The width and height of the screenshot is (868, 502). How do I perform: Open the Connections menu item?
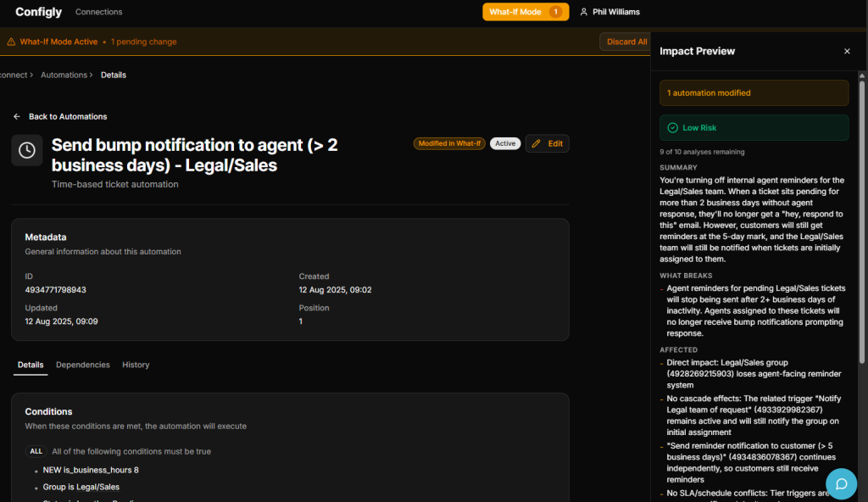click(98, 12)
